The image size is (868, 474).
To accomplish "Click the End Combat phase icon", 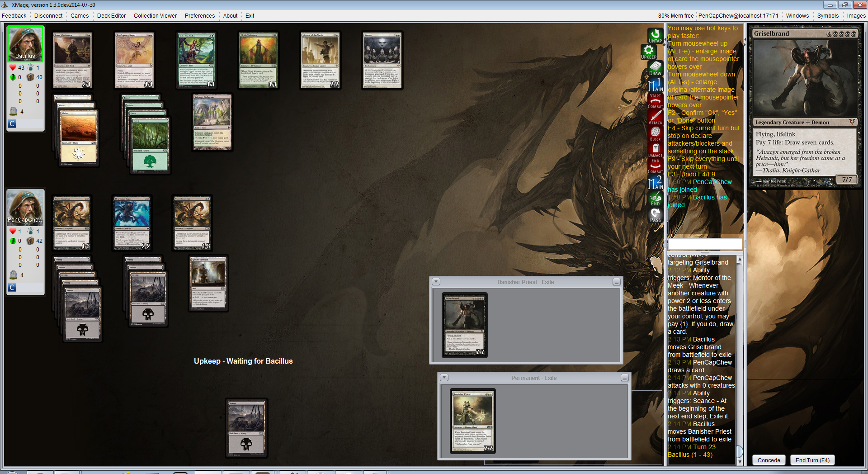I will [655, 166].
